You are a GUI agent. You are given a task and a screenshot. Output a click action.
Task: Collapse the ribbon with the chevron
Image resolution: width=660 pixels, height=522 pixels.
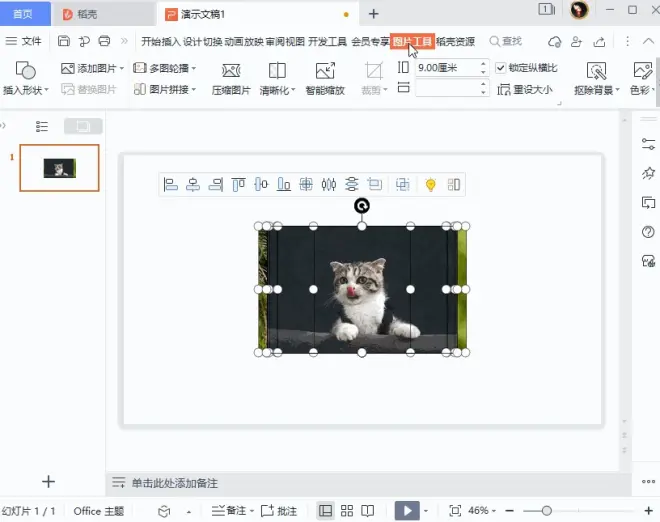coord(649,41)
